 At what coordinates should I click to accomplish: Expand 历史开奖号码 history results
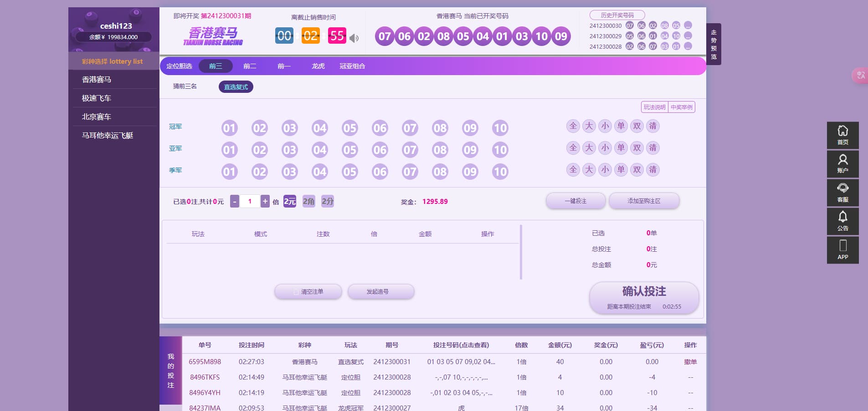[617, 15]
